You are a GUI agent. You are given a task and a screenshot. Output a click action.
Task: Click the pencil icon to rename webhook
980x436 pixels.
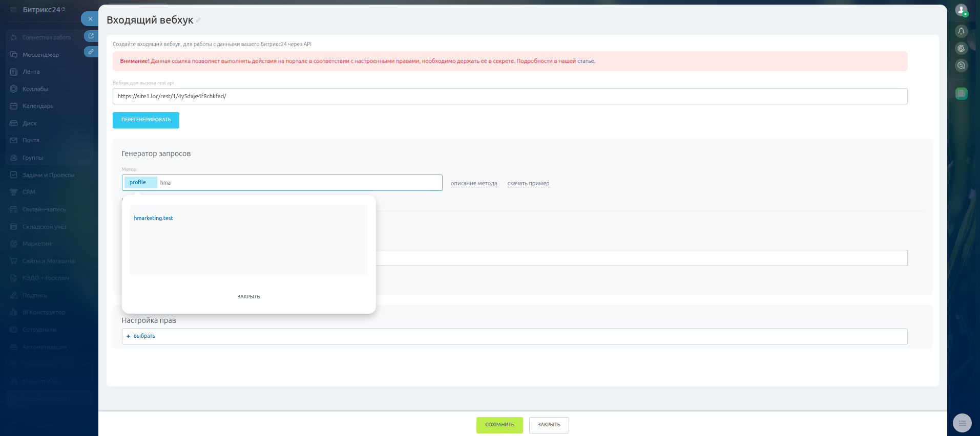(198, 20)
